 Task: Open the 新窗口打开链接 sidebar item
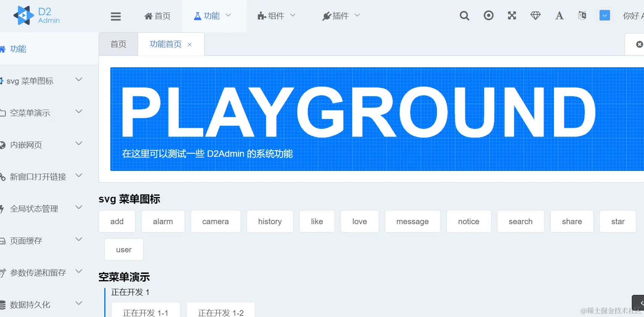(x=49, y=177)
